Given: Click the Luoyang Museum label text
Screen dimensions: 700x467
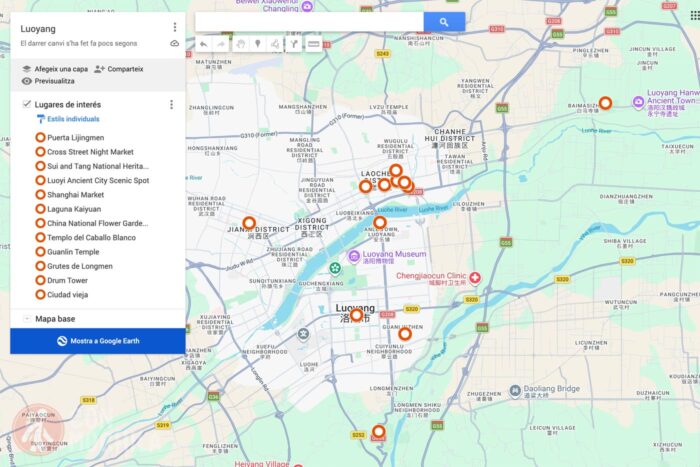Looking at the screenshot, I should [x=394, y=254].
